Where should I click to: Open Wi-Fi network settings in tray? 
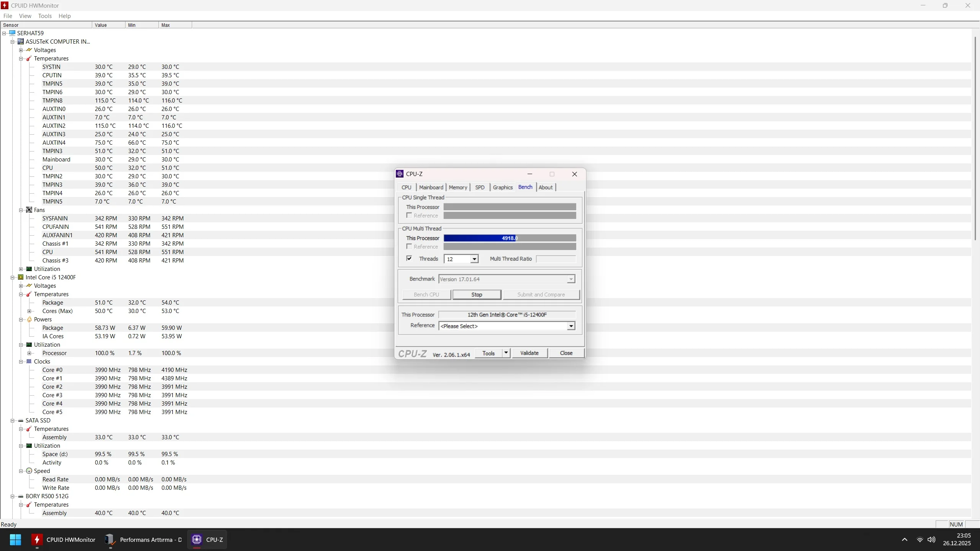pos(920,540)
